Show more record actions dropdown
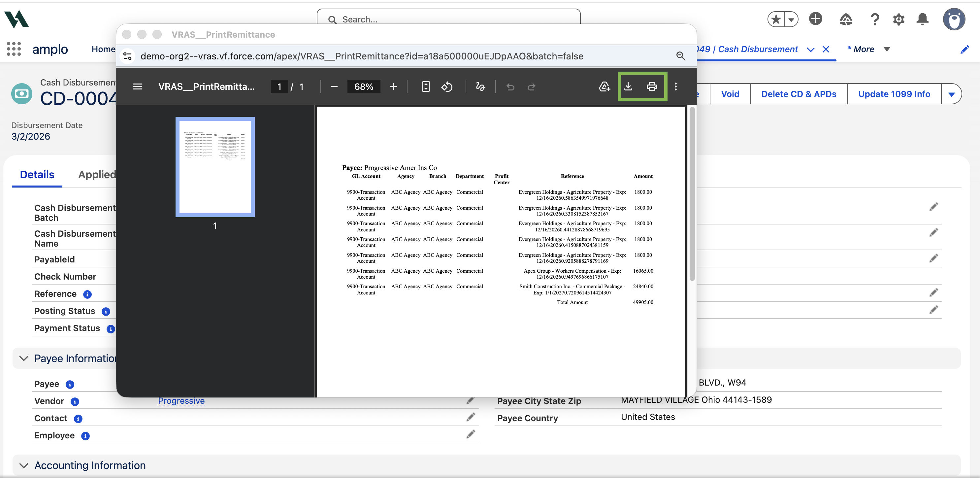980x478 pixels. click(x=951, y=94)
